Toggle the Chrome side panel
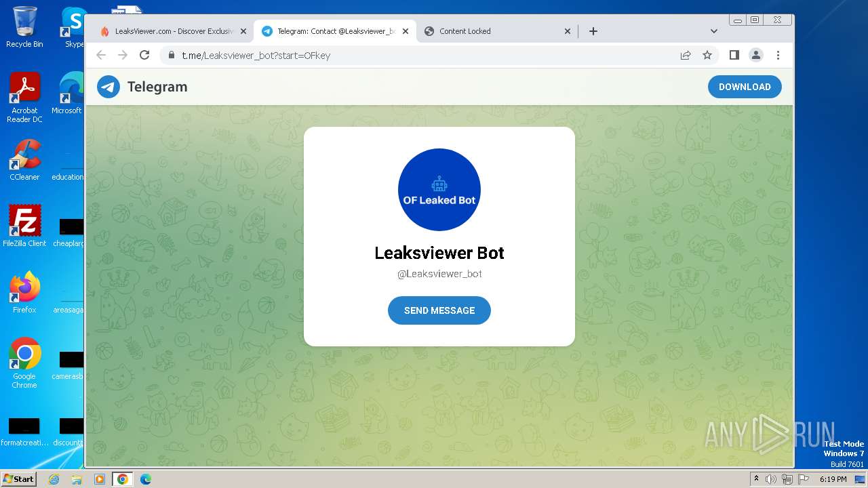Screen dimensions: 868x488 click(734, 55)
